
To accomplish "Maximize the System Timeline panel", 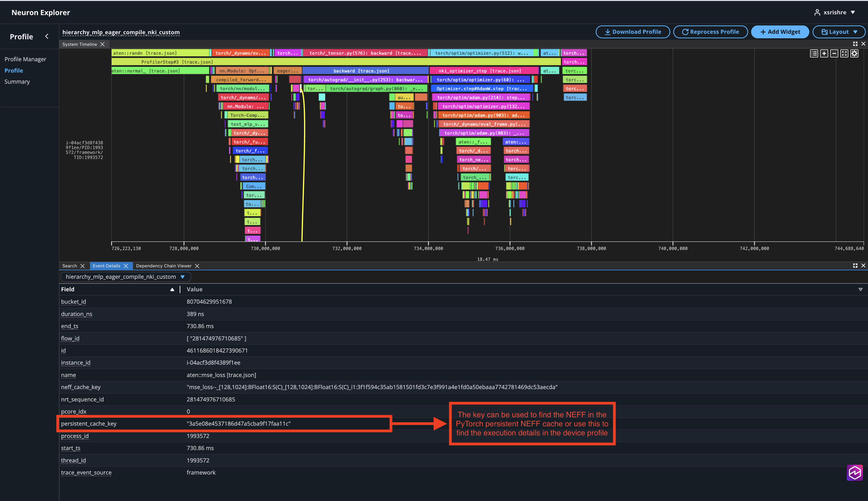I will (x=855, y=44).
